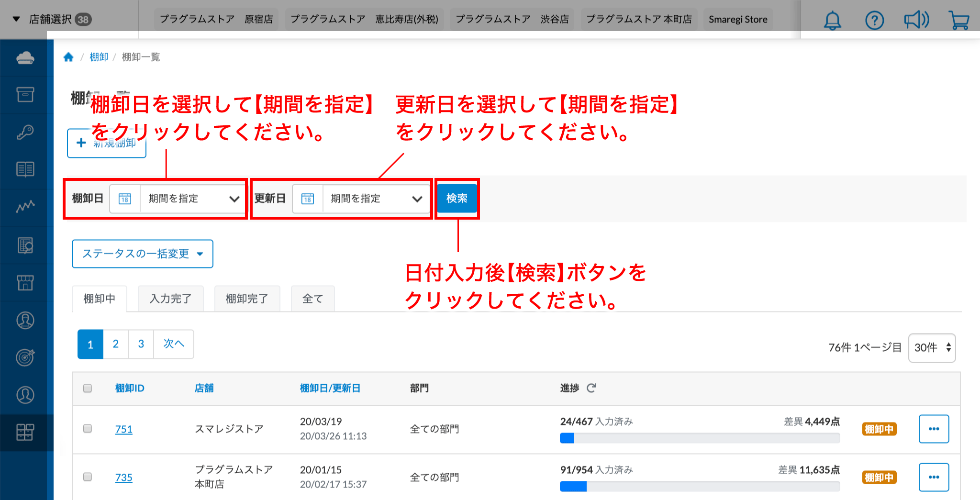Open the ステータスの一括変更 dropdown
980x500 pixels.
[142, 254]
